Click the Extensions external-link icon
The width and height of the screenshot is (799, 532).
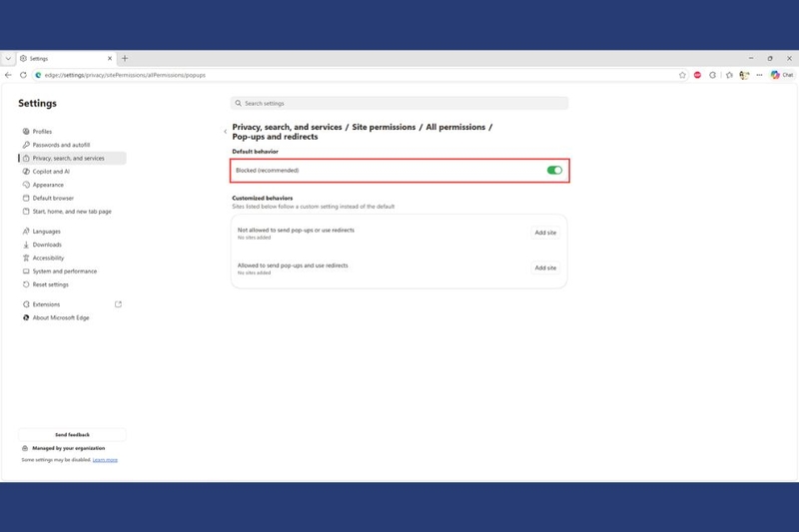[x=118, y=304]
